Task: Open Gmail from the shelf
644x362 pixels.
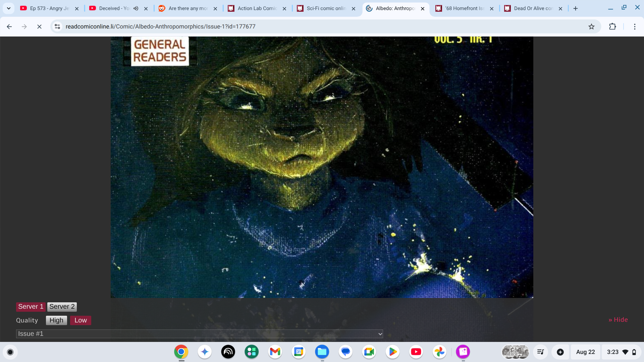Action: (x=275, y=352)
